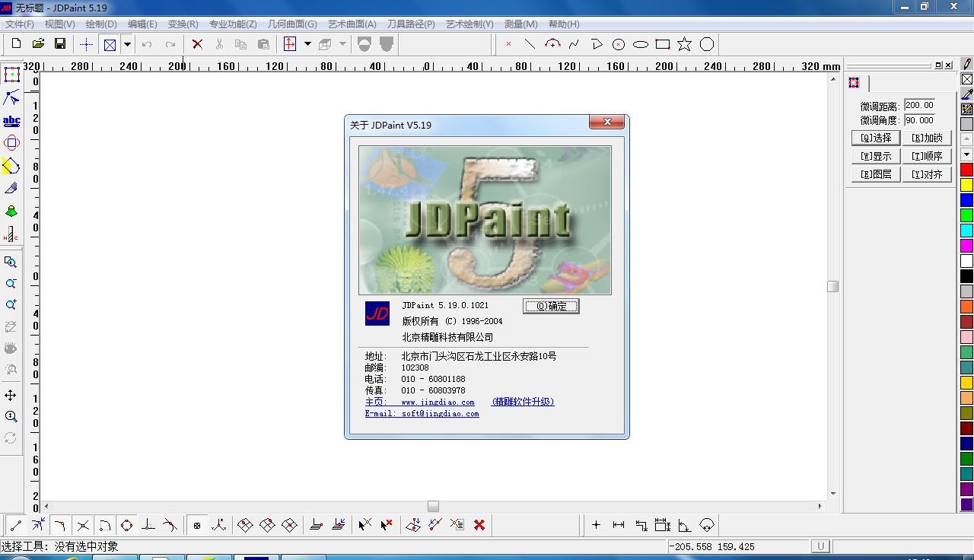Open the 帮助(H) menu
974x560 pixels.
click(564, 24)
